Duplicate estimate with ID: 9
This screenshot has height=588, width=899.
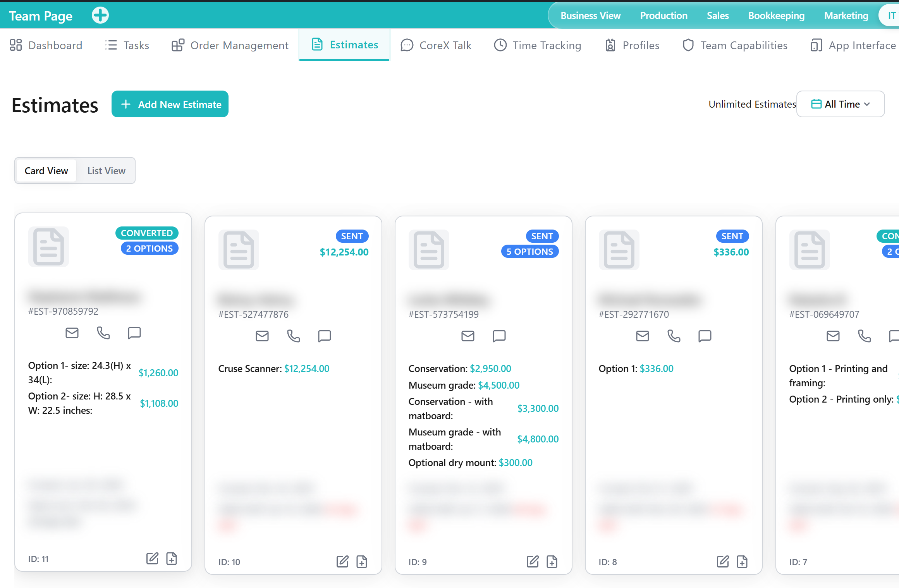(552, 561)
